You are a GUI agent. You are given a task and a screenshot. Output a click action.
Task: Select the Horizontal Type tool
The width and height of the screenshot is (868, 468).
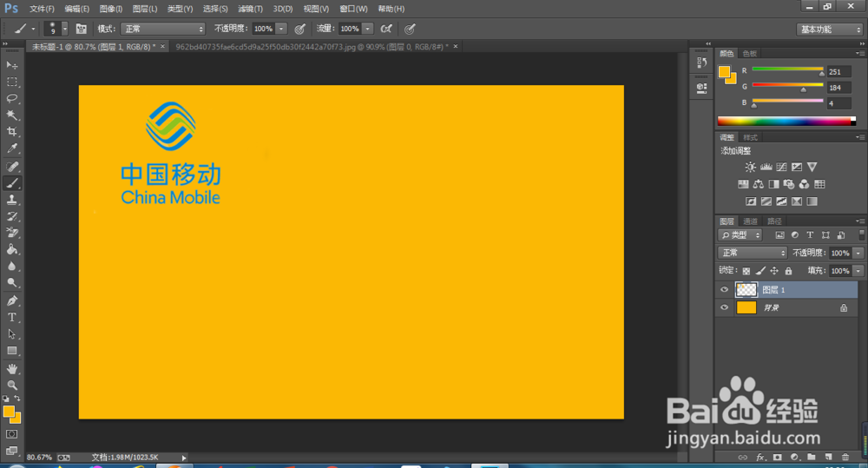coord(11,317)
